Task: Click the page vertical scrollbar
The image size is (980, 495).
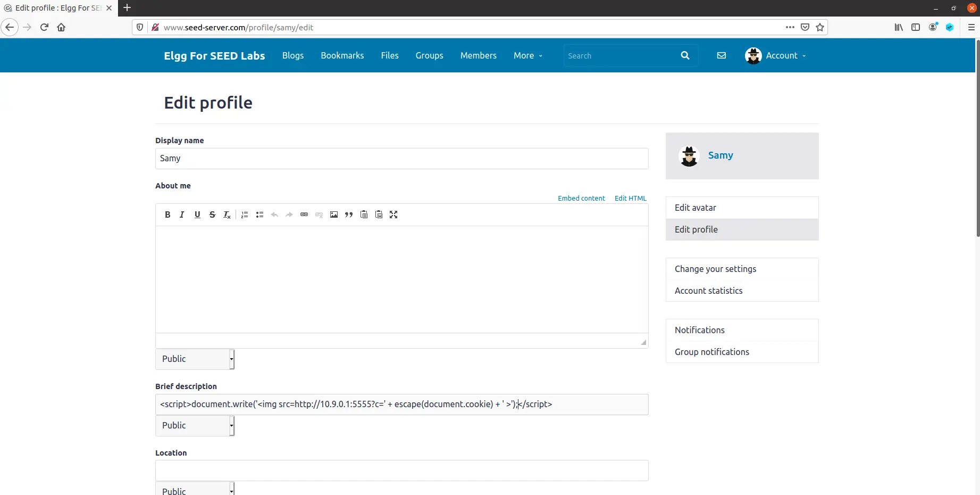Action: click(977, 138)
